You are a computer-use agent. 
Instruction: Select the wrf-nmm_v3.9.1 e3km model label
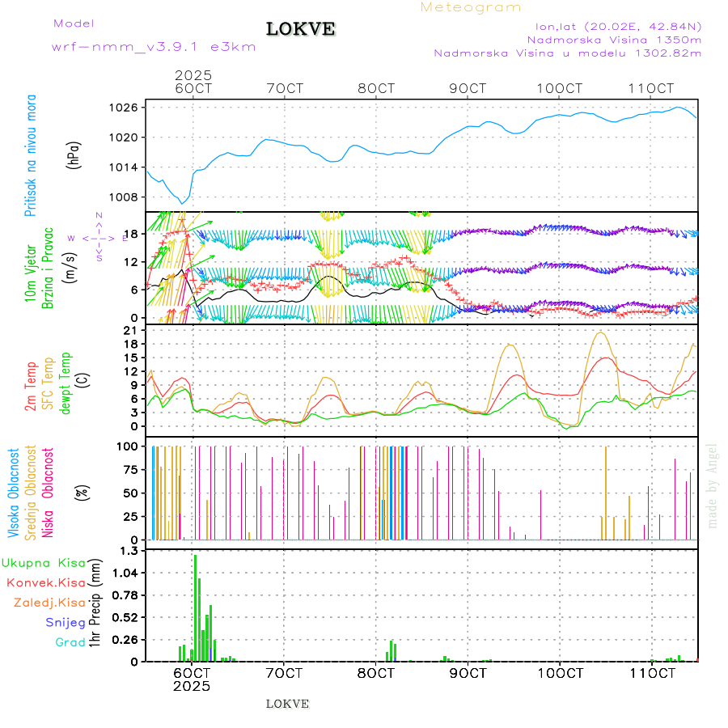tap(154, 47)
